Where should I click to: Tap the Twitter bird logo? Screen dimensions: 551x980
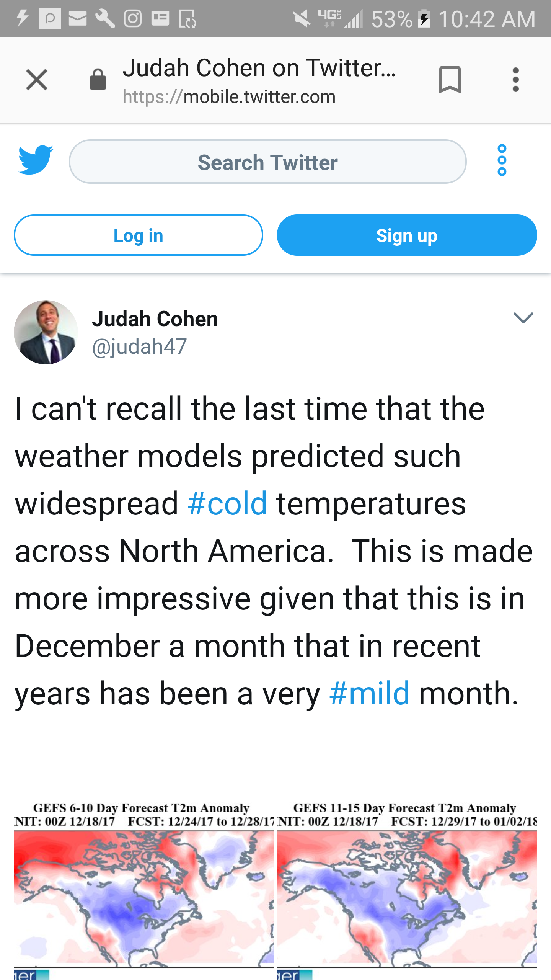coord(36,160)
